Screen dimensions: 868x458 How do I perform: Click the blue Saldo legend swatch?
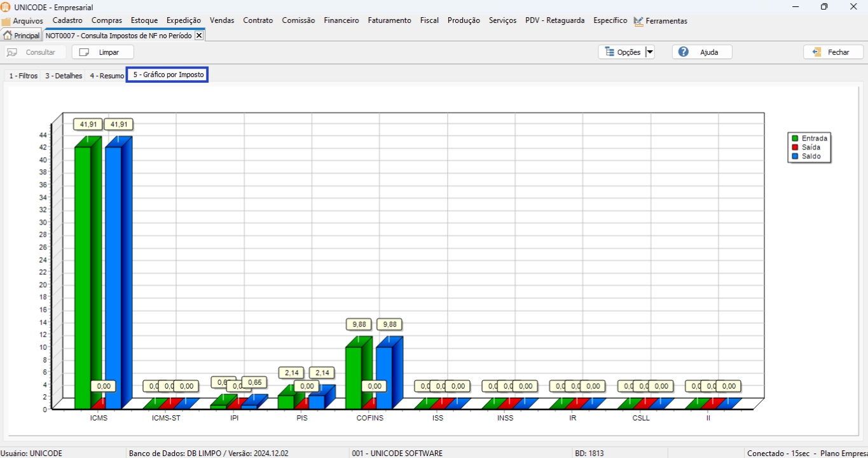(795, 156)
